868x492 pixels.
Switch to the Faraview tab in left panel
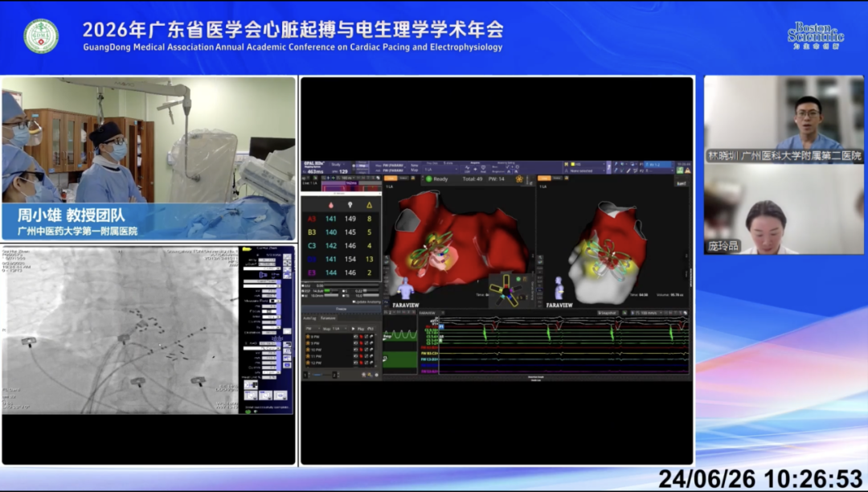click(x=328, y=318)
